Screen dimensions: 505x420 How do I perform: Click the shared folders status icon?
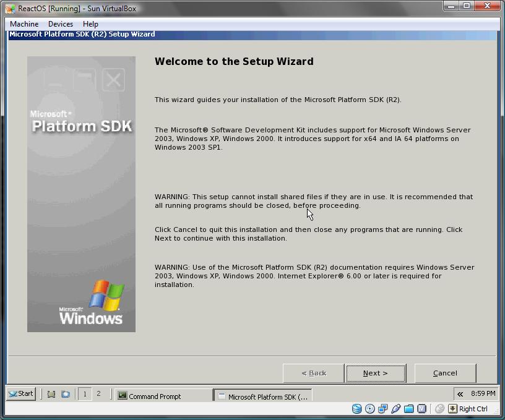pos(408,409)
